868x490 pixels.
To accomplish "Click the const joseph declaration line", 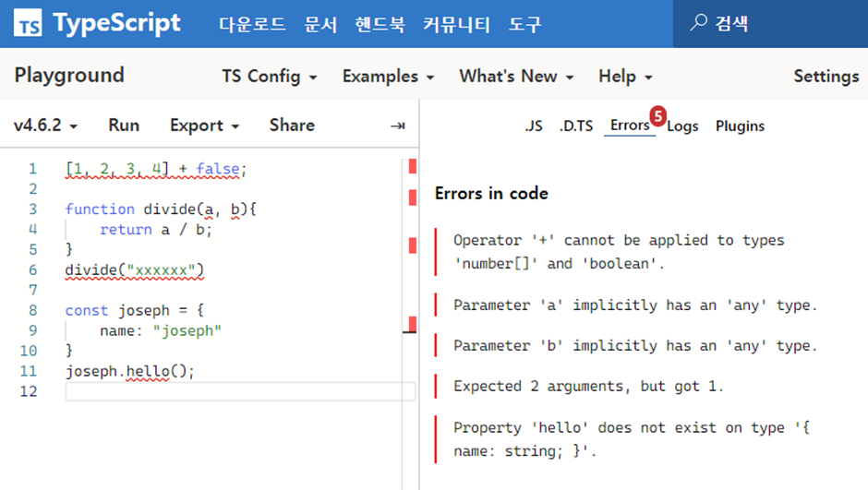I will click(x=135, y=310).
